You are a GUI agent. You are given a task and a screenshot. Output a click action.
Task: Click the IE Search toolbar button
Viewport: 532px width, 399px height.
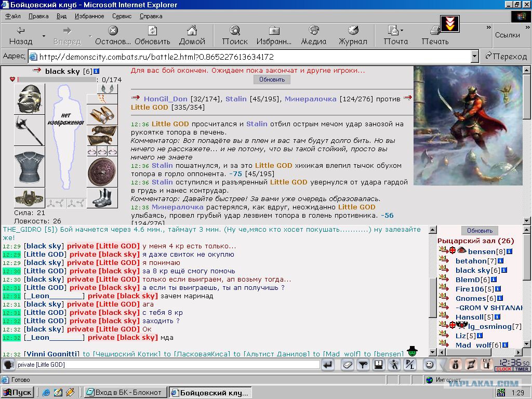[235, 35]
